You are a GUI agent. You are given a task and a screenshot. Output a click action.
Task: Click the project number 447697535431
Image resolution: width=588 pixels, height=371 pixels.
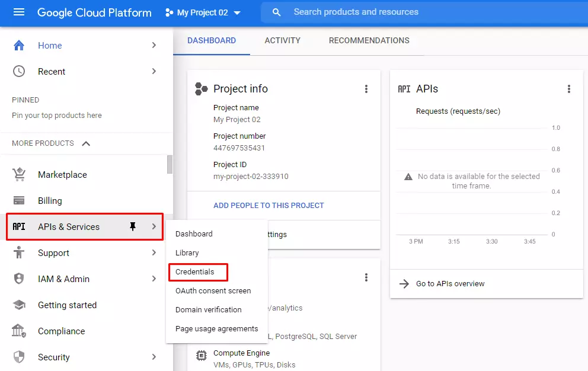click(x=239, y=148)
